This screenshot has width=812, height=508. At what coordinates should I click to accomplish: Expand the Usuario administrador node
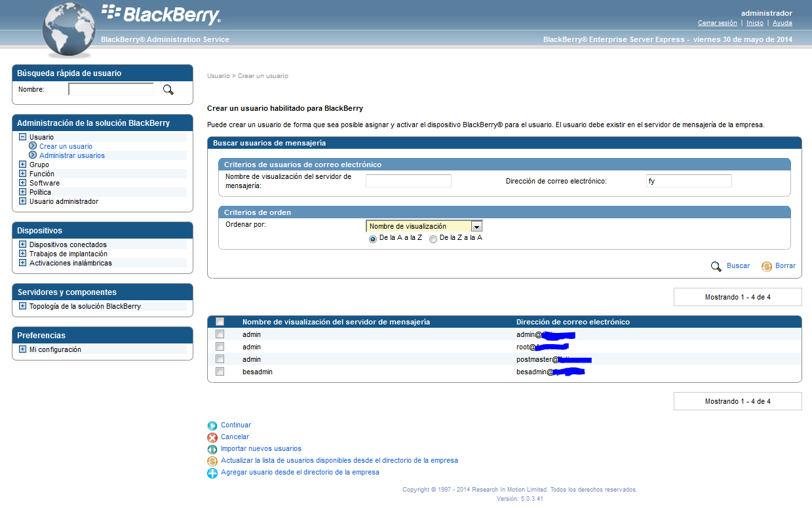point(22,201)
